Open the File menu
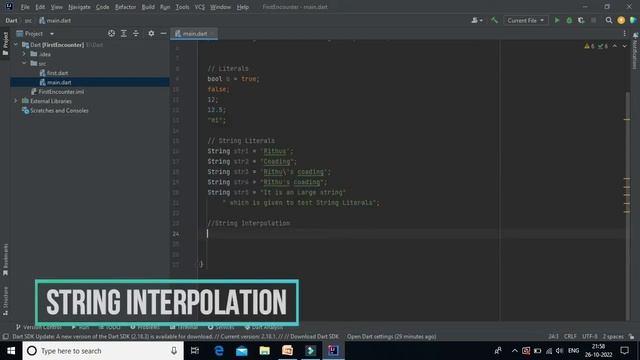 click(x=25, y=7)
